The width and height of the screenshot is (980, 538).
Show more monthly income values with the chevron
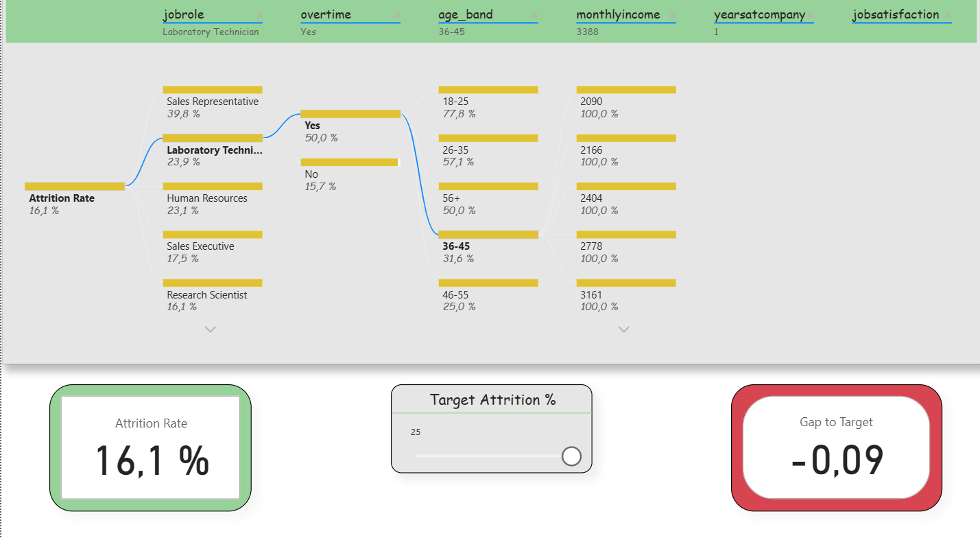(623, 329)
